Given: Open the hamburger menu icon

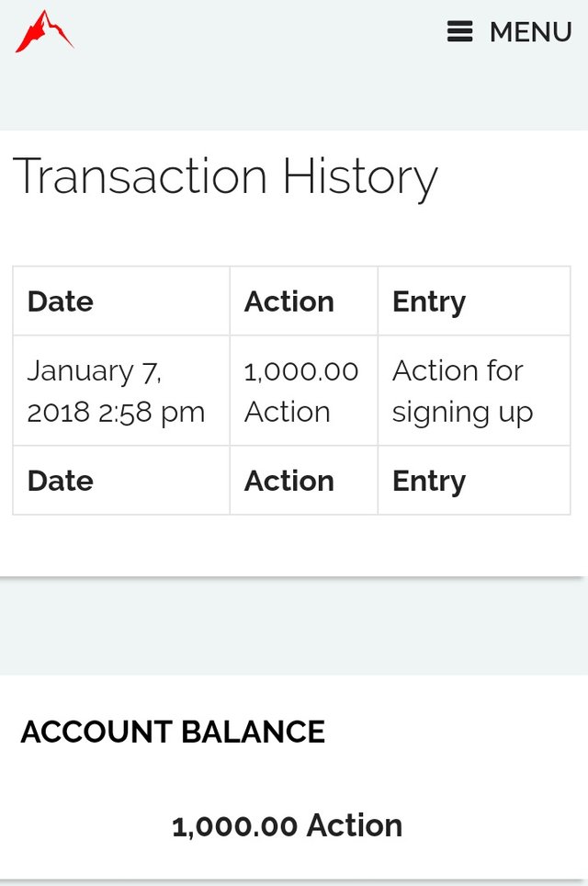Looking at the screenshot, I should coord(459,32).
